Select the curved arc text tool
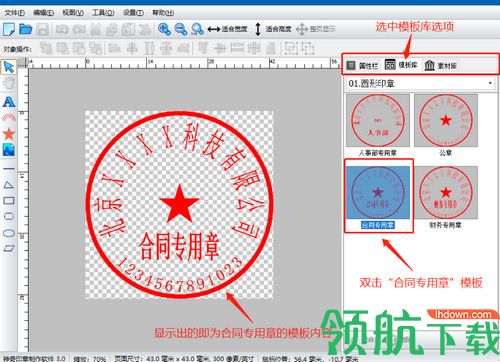 [x=9, y=118]
